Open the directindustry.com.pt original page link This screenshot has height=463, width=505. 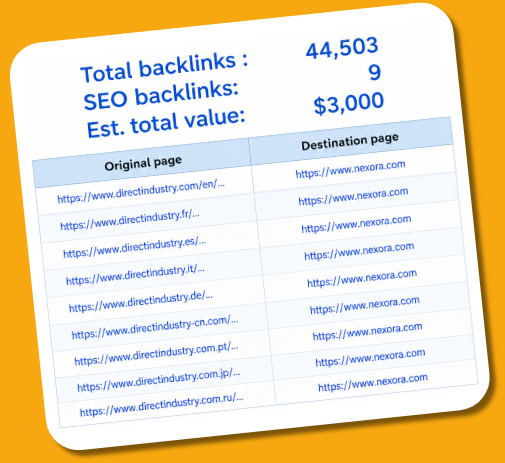[x=156, y=353]
